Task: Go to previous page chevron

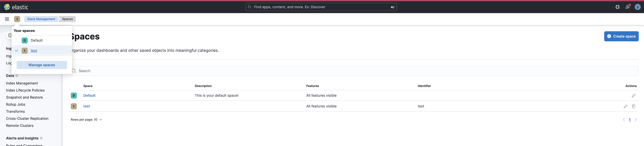Action: click(x=624, y=120)
